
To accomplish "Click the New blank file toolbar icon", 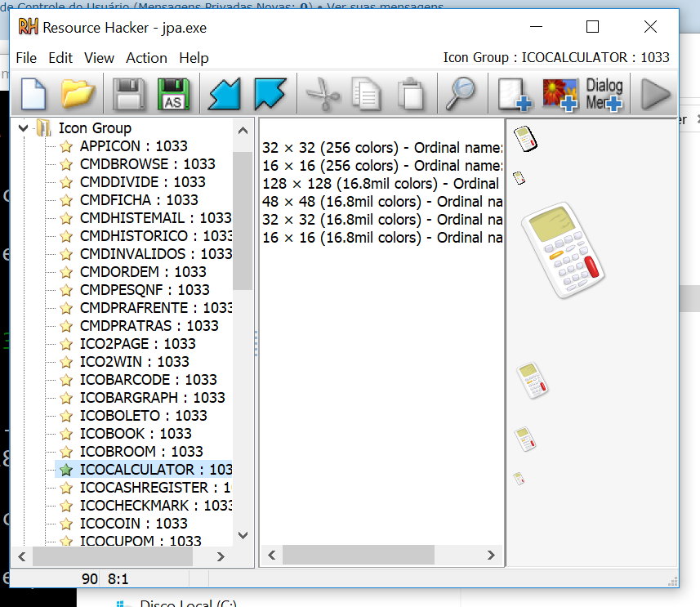I will pos(33,94).
